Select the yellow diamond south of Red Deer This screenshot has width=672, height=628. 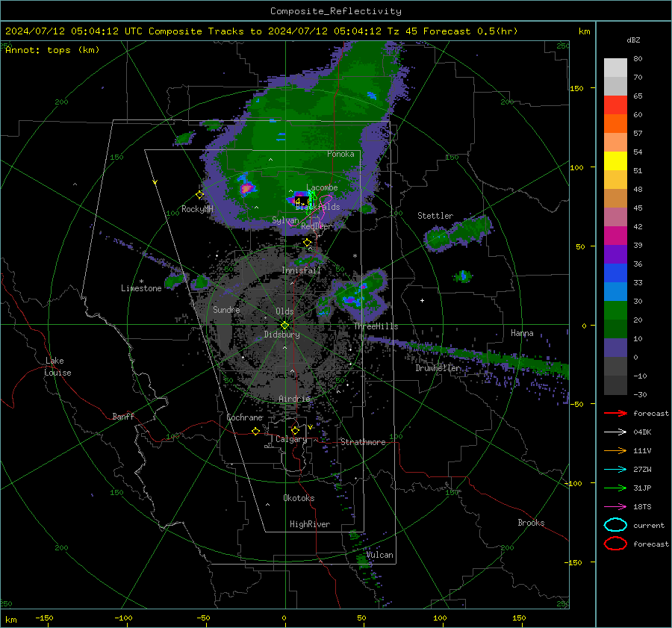click(308, 243)
